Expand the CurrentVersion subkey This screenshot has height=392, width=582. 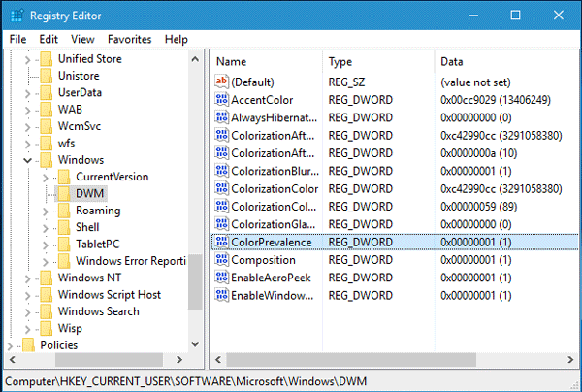(45, 177)
